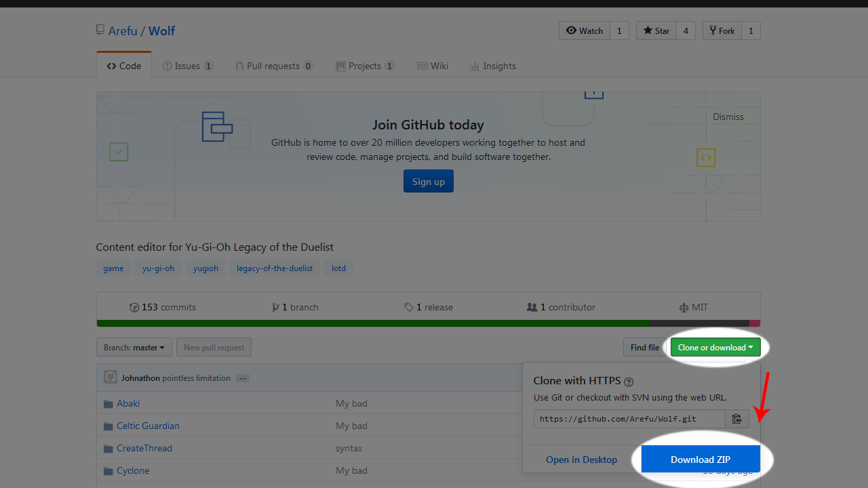Viewport: 868px width, 488px height.
Task: Click the language breakdown color bar
Action: click(x=429, y=323)
